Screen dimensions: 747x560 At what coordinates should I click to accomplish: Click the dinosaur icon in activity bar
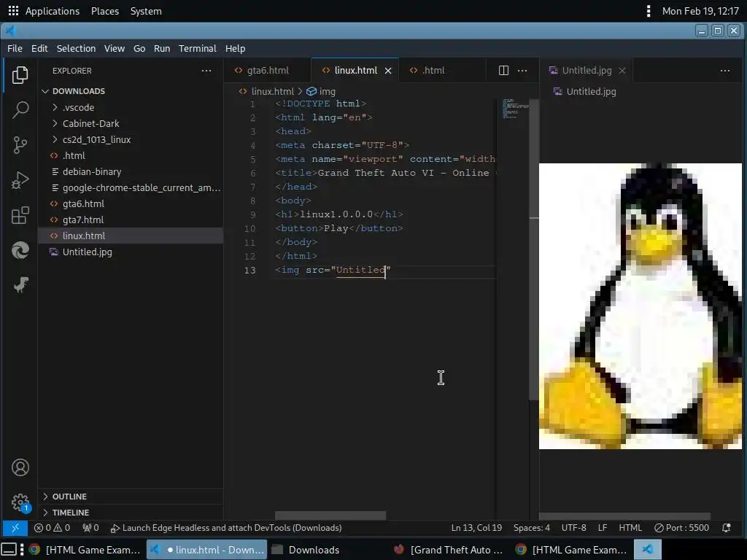coord(20,285)
